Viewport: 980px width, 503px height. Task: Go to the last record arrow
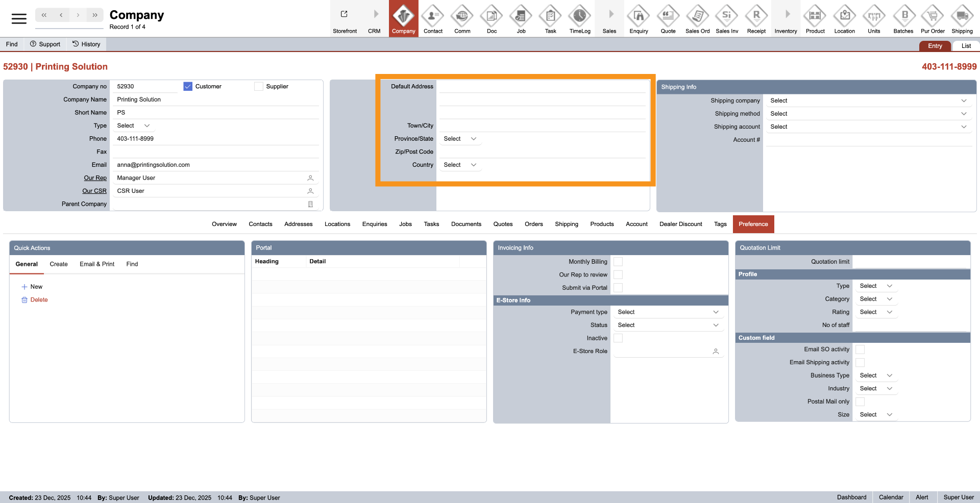coord(95,15)
